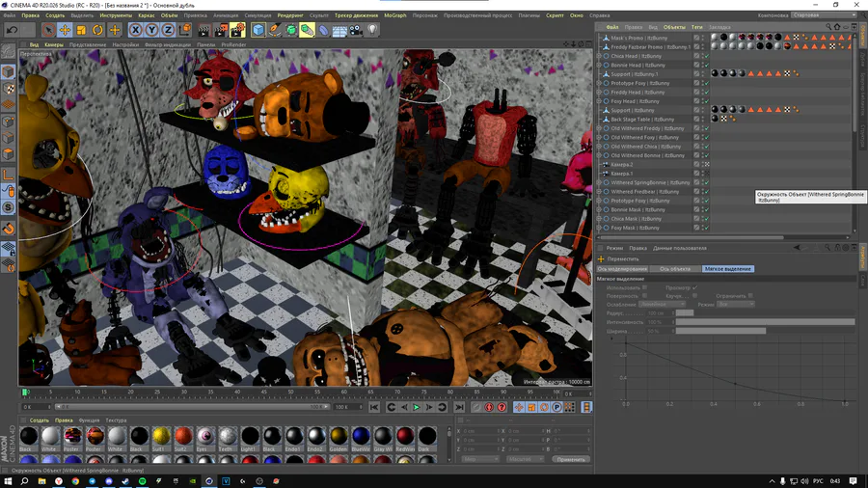This screenshot has width=868, height=488.
Task: Select the Live Selection tool
Action: coord(49,30)
